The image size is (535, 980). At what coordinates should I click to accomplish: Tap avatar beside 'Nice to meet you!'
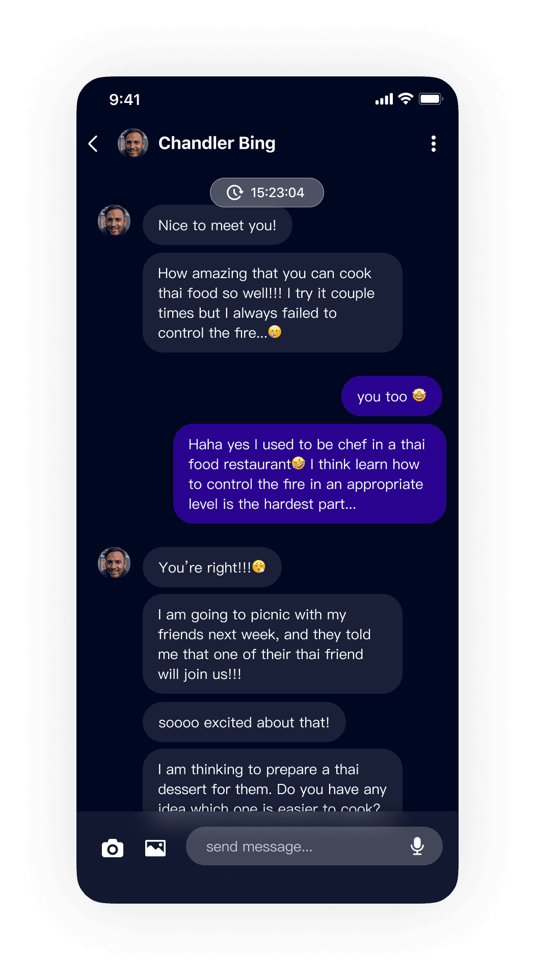click(114, 221)
